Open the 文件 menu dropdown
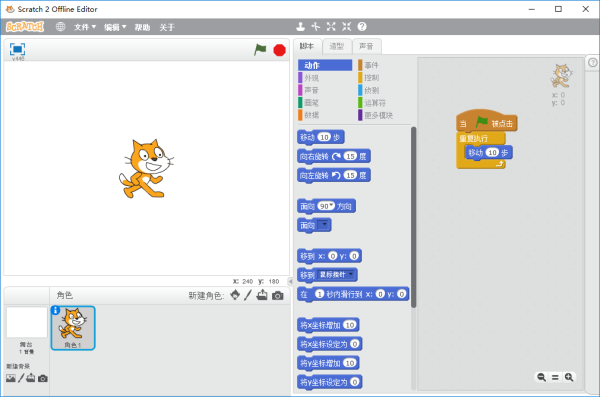This screenshot has height=397, width=600. [x=85, y=27]
